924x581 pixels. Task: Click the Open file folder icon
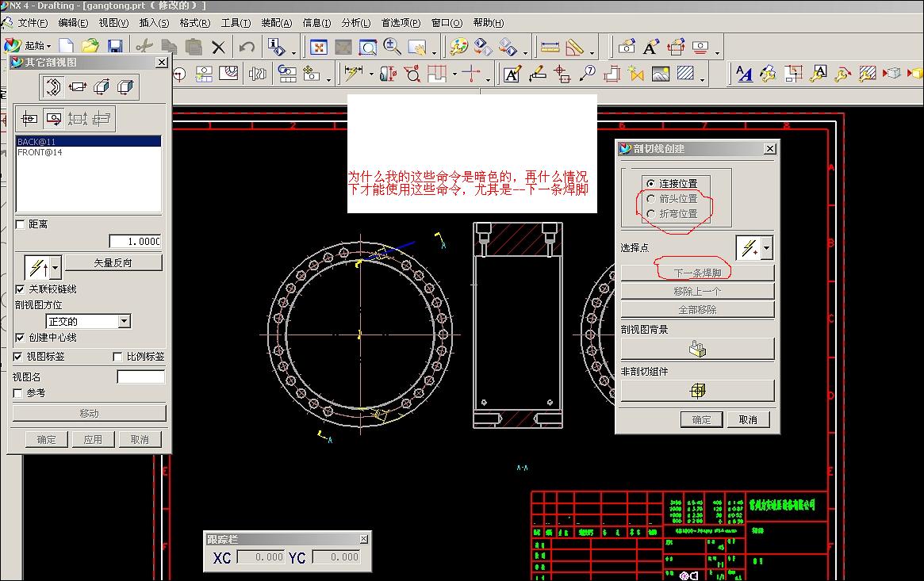coord(90,46)
